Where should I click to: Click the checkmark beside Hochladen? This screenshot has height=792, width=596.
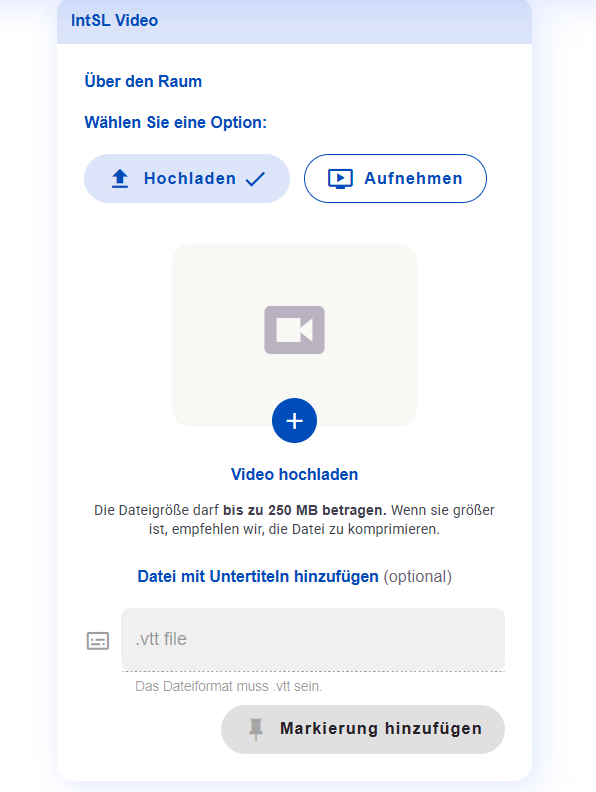click(255, 179)
